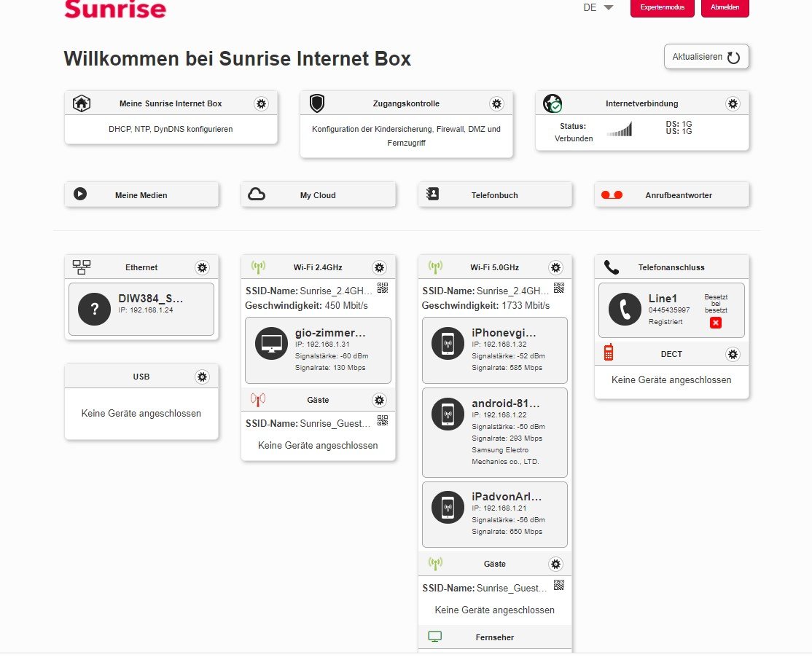Show QR code for Wi-Fi 5.0GHz SSID
Viewport: 812px width, 657px height.
(x=559, y=288)
